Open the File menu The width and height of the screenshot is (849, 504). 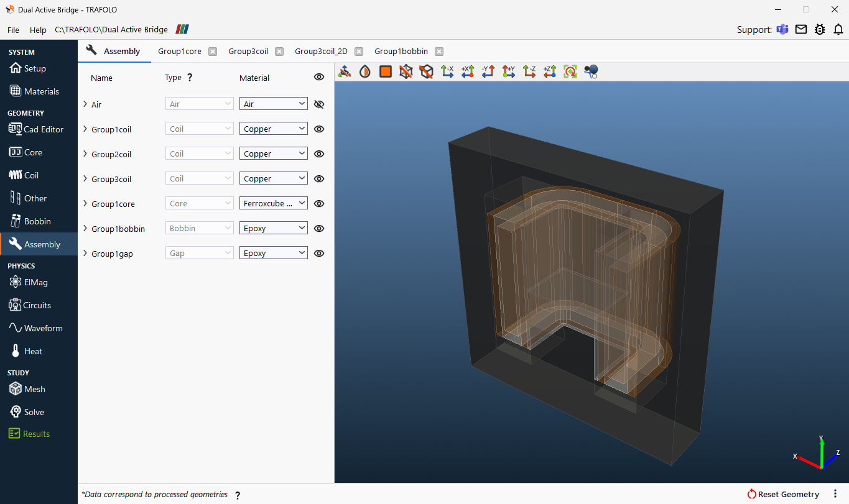13,30
